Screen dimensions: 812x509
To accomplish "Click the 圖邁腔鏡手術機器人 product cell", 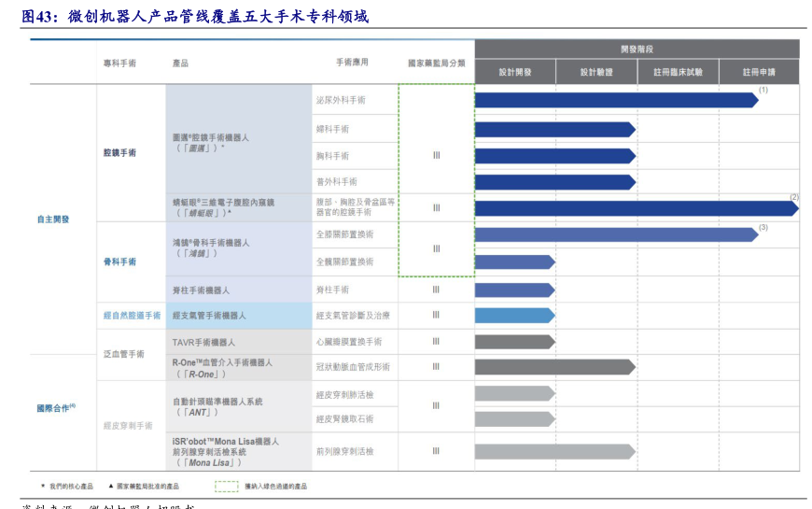I will (238, 142).
